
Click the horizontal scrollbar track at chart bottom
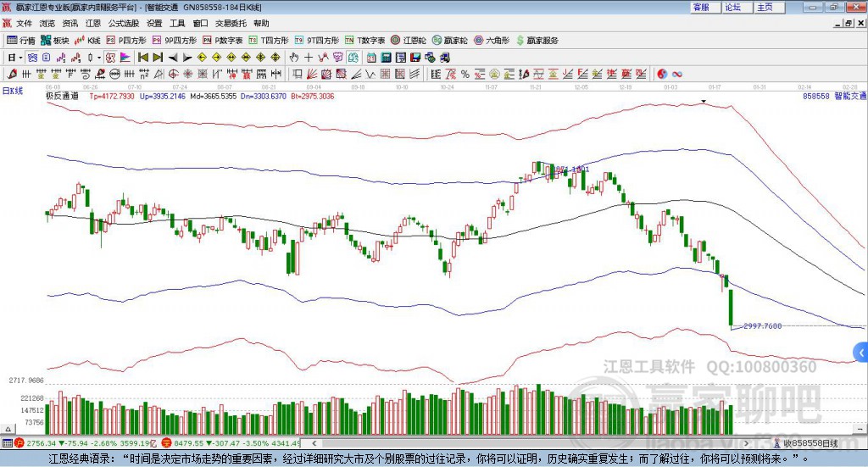pos(531,443)
